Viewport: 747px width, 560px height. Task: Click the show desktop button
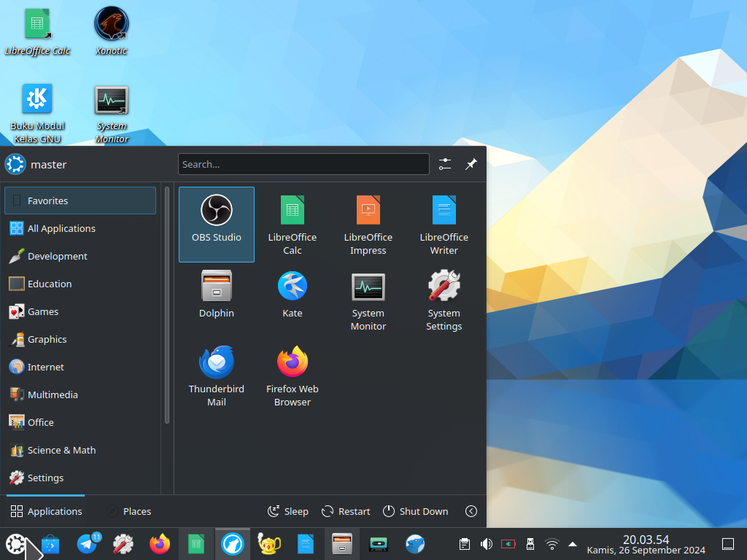(x=728, y=544)
